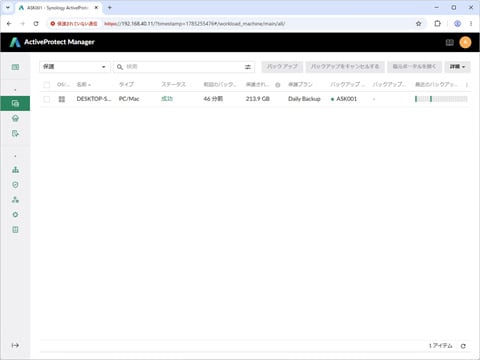
Task: Click the portal open button beside 詳細
Action: pyautogui.click(x=414, y=67)
